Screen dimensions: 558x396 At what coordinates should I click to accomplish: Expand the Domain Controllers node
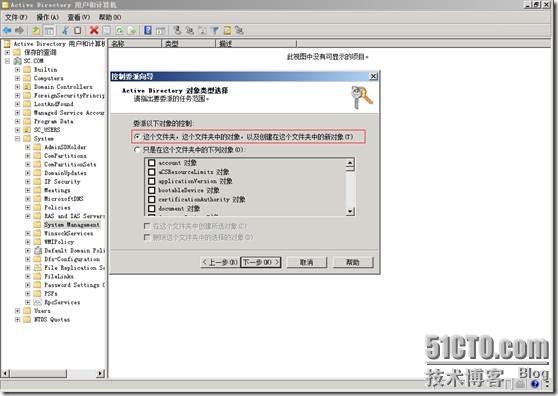(17, 87)
